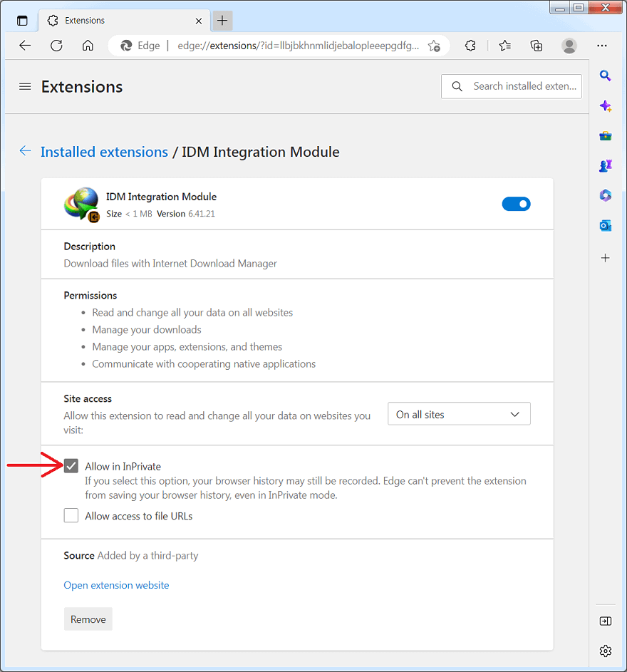The height and width of the screenshot is (672, 627).
Task: Open the sidebar Tools briefcase icon
Action: (605, 136)
